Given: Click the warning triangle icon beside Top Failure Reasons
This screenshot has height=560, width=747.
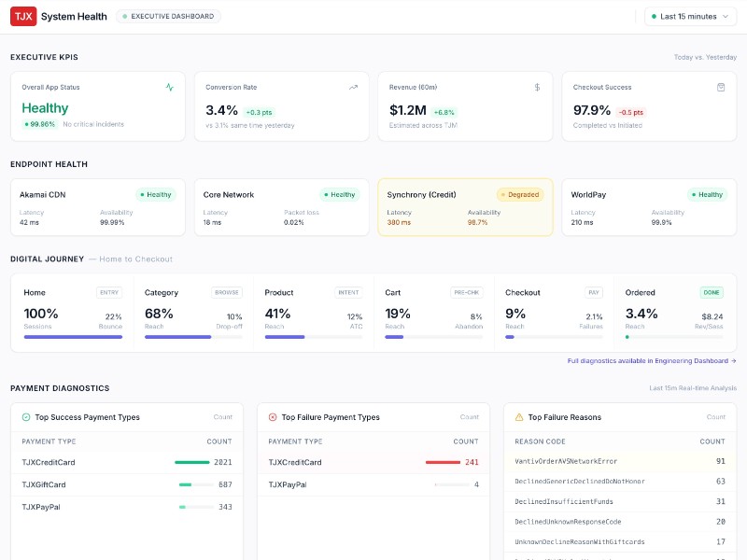Looking at the screenshot, I should pos(519,417).
